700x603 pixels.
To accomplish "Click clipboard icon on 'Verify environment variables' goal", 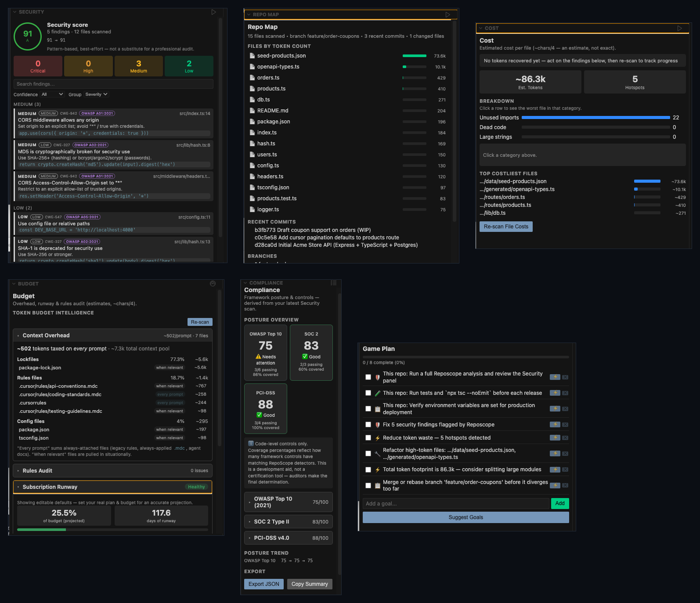I will pos(378,409).
